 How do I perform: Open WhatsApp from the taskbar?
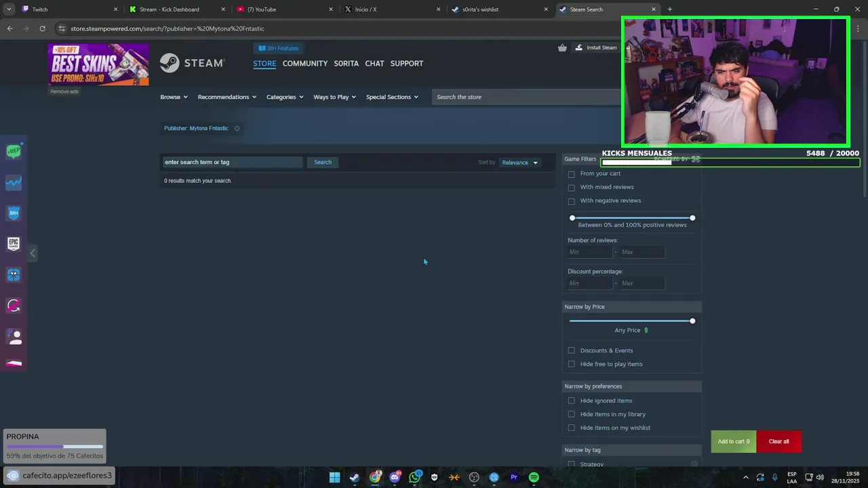[414, 477]
